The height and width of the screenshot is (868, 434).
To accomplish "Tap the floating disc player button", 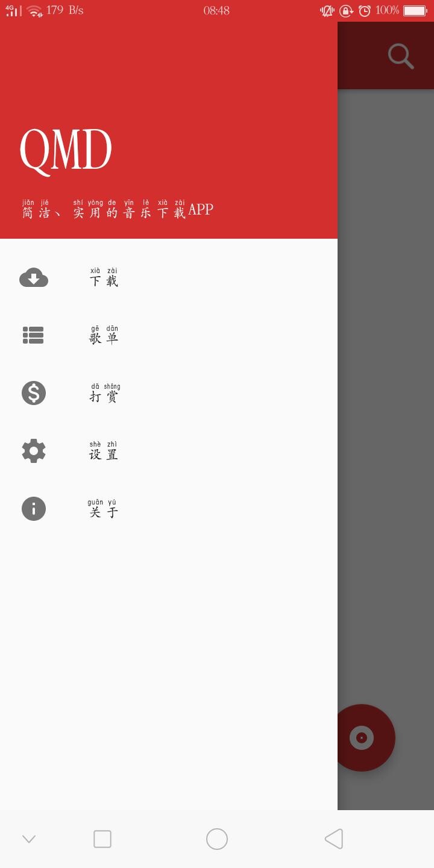I will (x=362, y=738).
